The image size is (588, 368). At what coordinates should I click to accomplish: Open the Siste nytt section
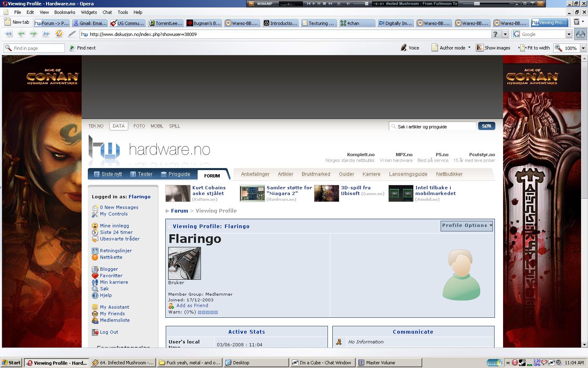pyautogui.click(x=108, y=174)
